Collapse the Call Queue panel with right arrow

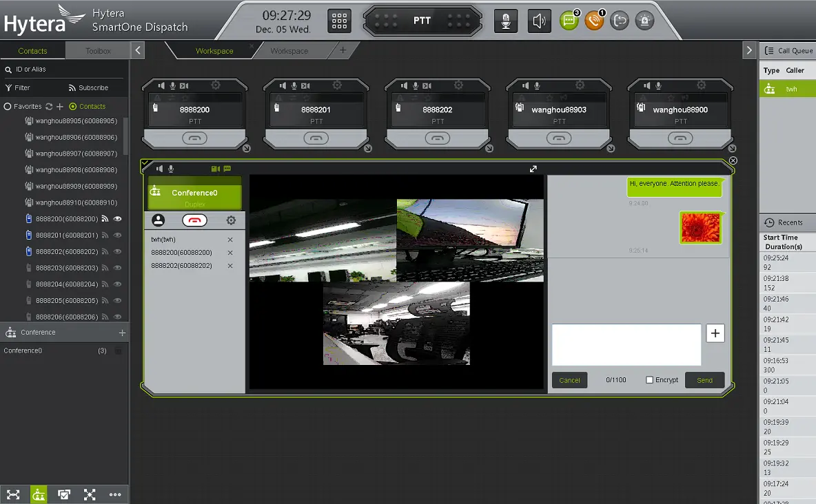pyautogui.click(x=749, y=50)
